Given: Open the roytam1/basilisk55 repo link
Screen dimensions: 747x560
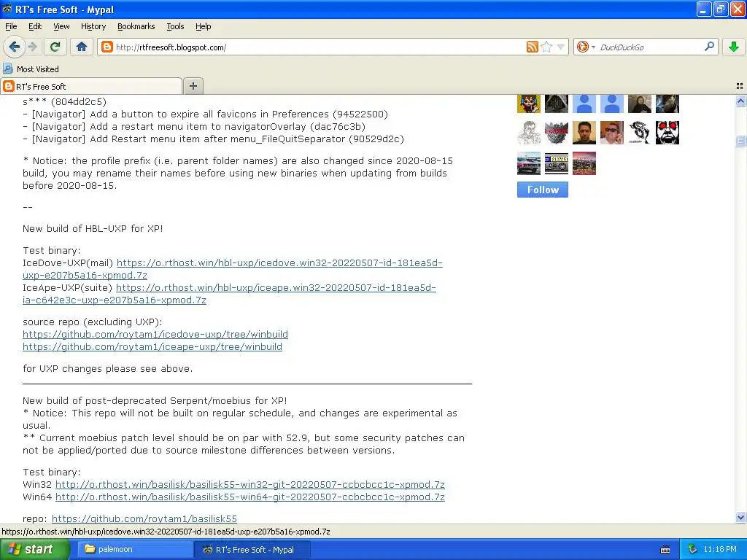Looking at the screenshot, I should pos(144,518).
